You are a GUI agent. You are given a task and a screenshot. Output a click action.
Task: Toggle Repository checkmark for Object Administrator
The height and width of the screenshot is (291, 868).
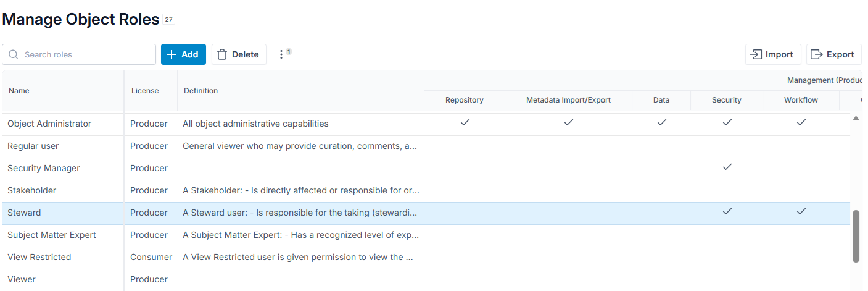[x=465, y=123]
